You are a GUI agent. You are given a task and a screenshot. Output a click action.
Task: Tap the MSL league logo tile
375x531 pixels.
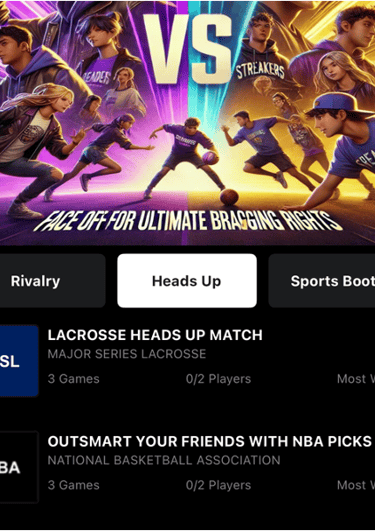click(19, 361)
